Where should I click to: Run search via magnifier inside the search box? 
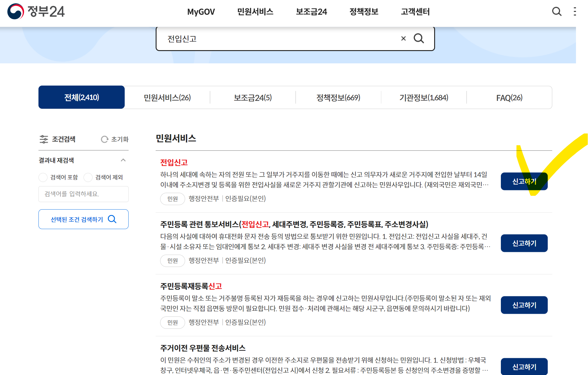[x=419, y=38]
